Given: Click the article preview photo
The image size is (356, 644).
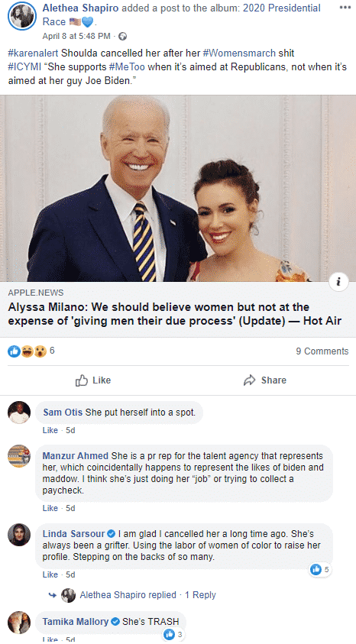Looking at the screenshot, I should pyautogui.click(x=178, y=189).
